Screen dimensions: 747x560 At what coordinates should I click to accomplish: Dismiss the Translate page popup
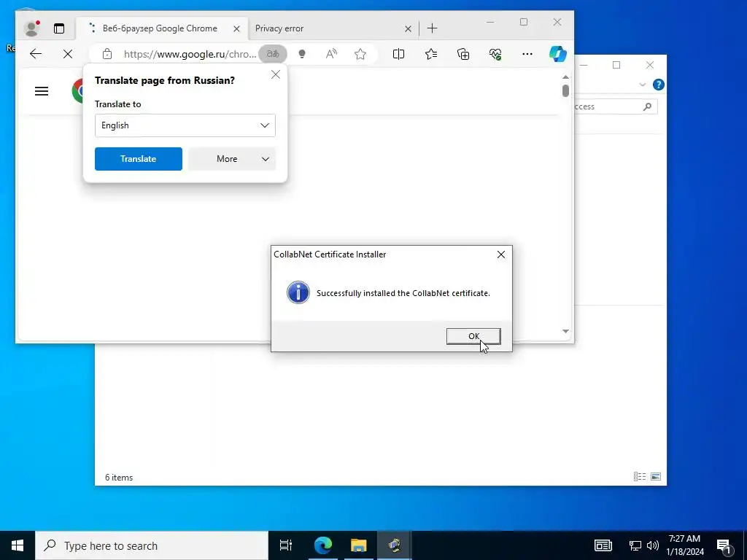click(x=275, y=74)
